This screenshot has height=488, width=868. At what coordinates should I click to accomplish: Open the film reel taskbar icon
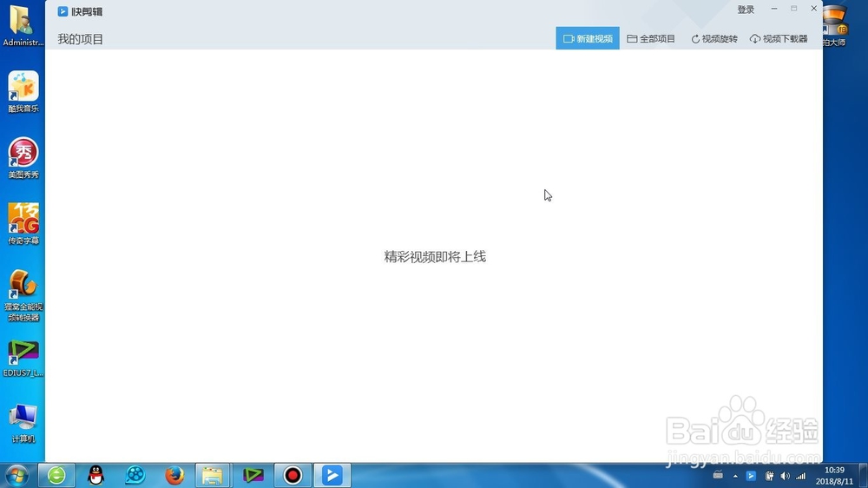pos(135,475)
